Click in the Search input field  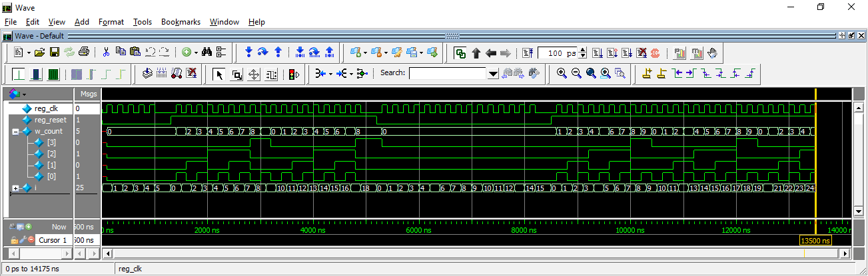(448, 74)
